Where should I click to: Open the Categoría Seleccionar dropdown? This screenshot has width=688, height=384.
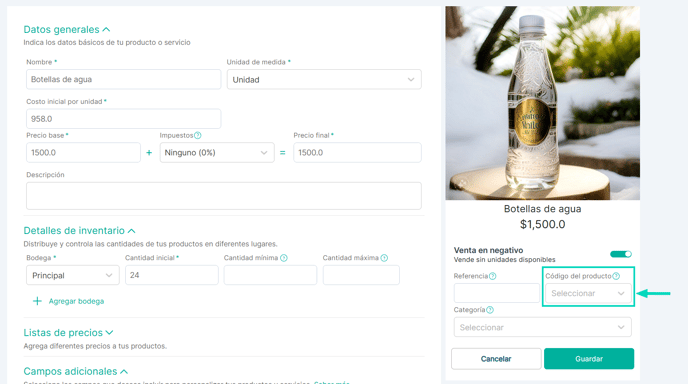542,327
